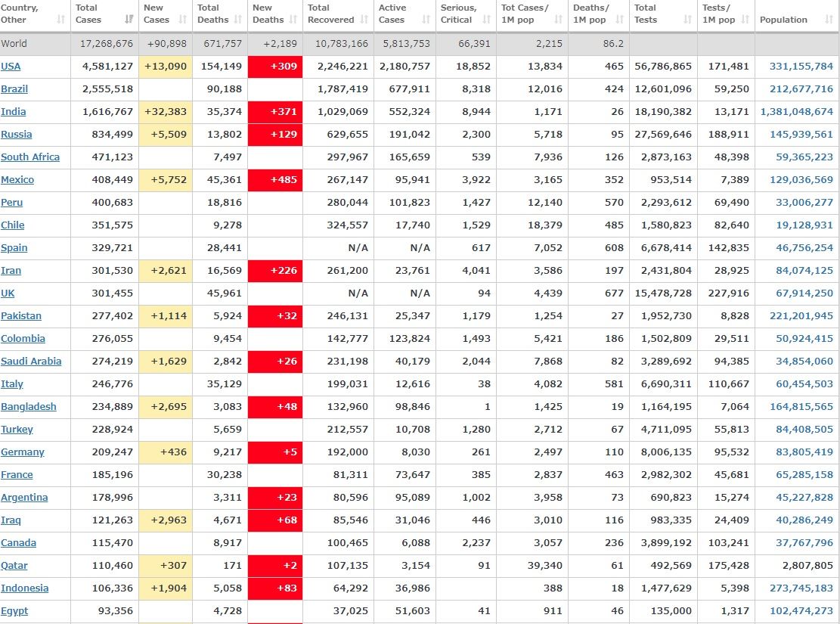Click the sort arrows beside Total Cases
The image size is (840, 624).
(x=129, y=20)
